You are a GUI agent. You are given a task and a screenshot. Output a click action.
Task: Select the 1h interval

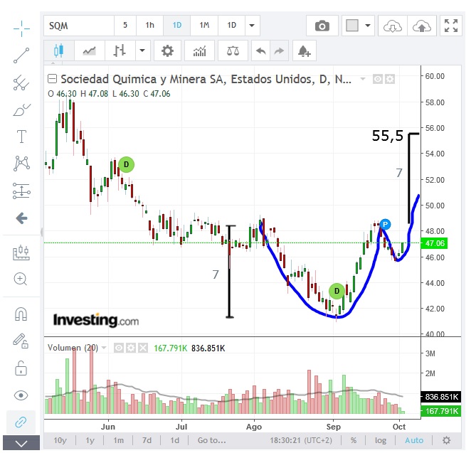pyautogui.click(x=149, y=26)
